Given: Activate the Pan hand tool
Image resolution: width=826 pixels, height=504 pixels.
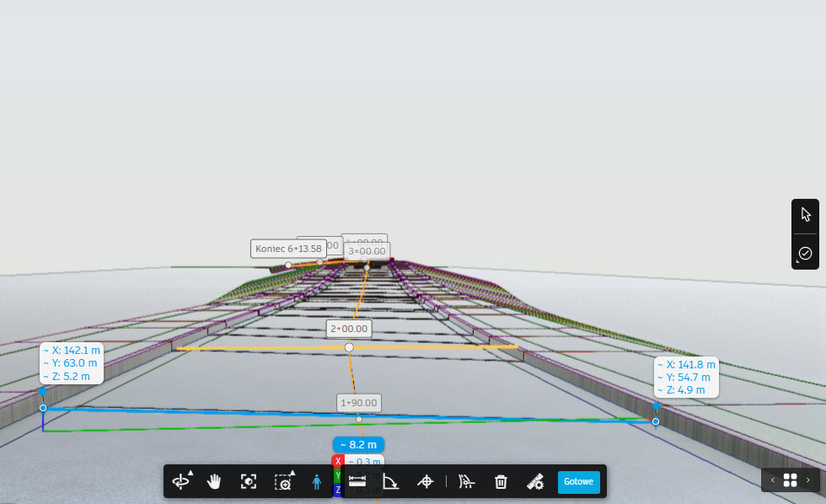Looking at the screenshot, I should click(x=214, y=482).
